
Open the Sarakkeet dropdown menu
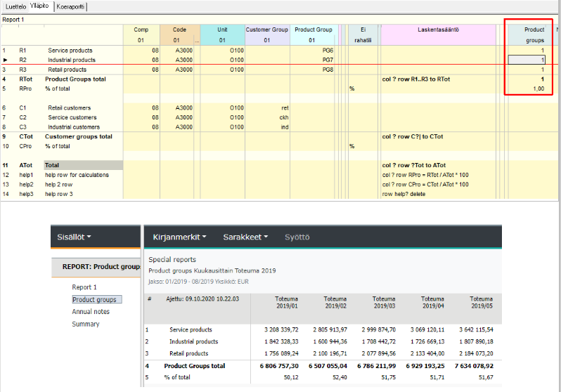[x=245, y=237]
